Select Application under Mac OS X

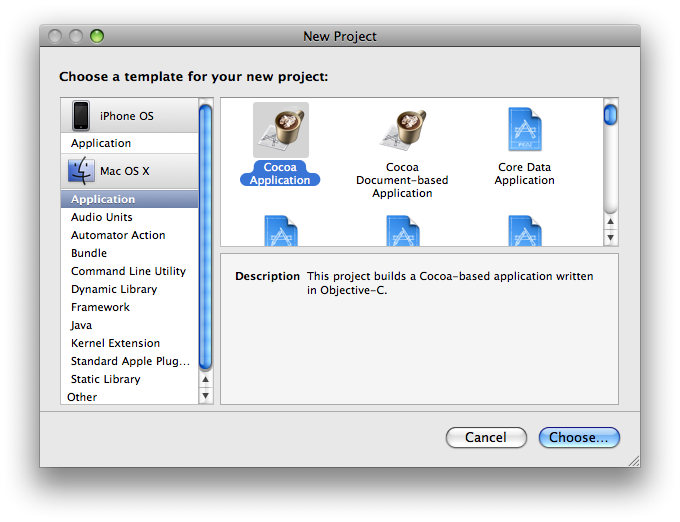pyautogui.click(x=129, y=199)
